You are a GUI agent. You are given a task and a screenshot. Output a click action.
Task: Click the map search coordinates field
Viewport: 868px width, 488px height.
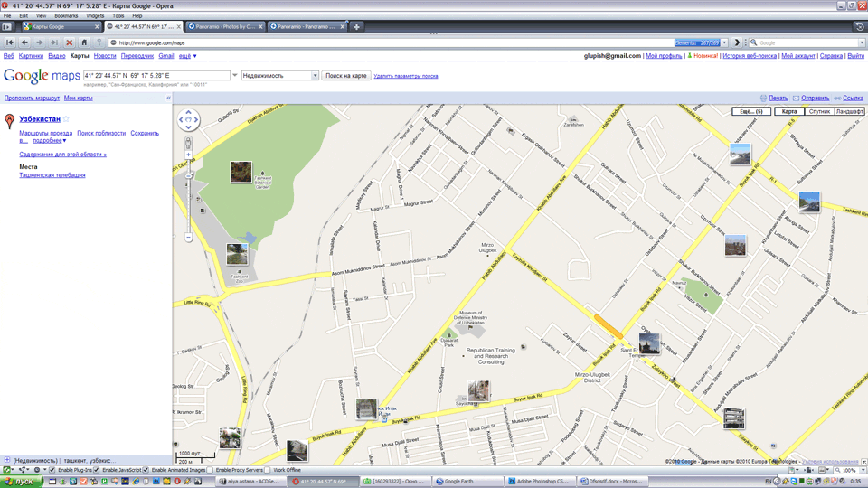pyautogui.click(x=156, y=75)
